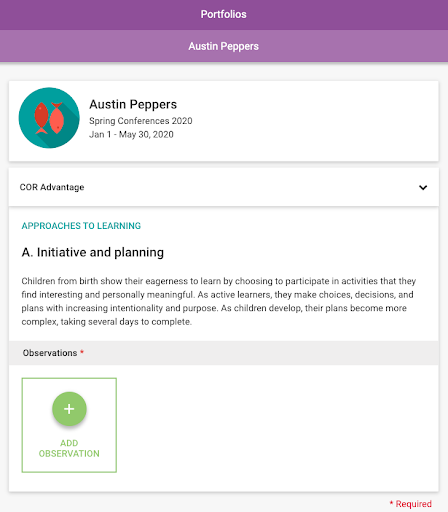Select the Jan 1 - May 30, 2020 date range
This screenshot has height=512, width=448.
click(131, 134)
